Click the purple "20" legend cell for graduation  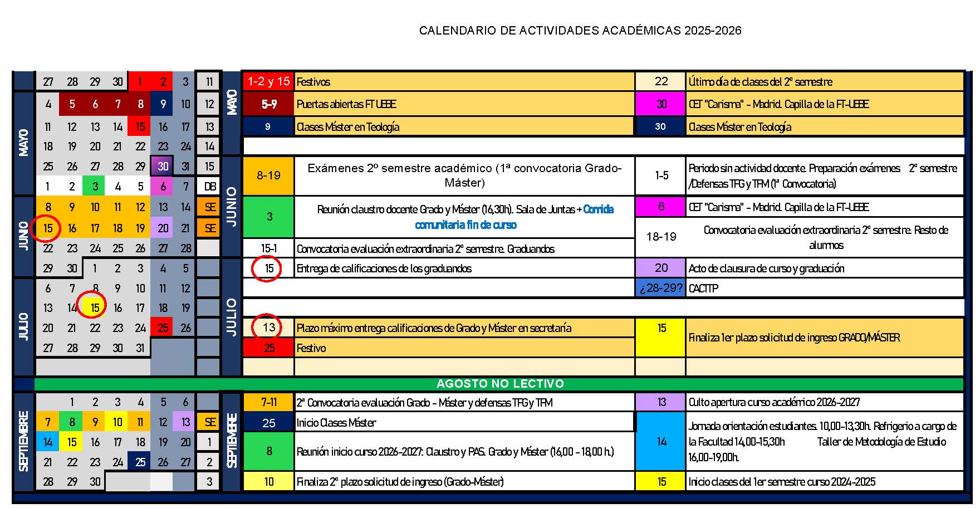click(661, 268)
